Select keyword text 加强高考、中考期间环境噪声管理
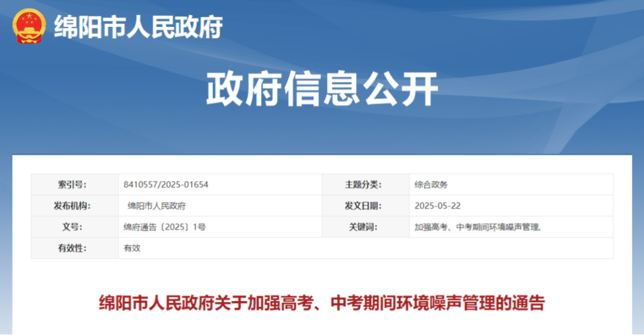The image size is (644, 335). (477, 227)
